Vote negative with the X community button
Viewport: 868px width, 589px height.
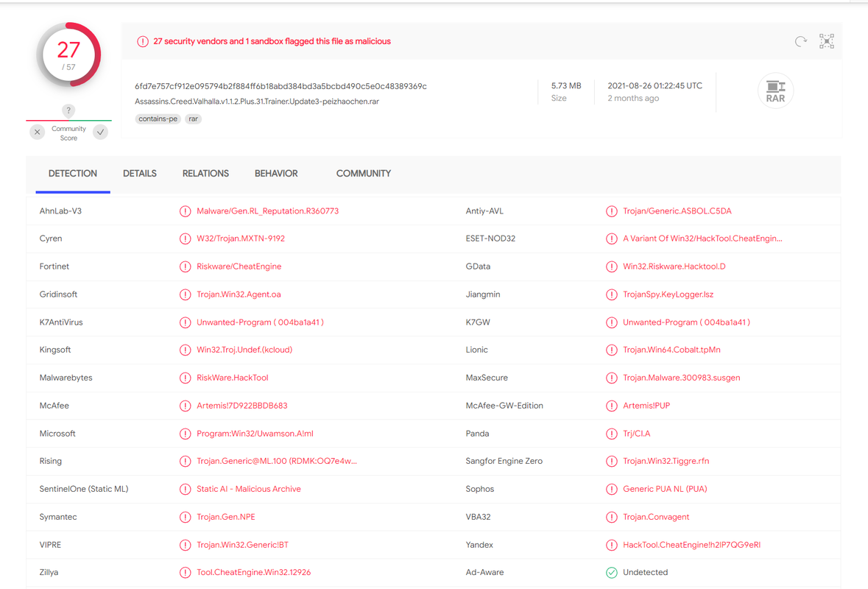coord(37,133)
